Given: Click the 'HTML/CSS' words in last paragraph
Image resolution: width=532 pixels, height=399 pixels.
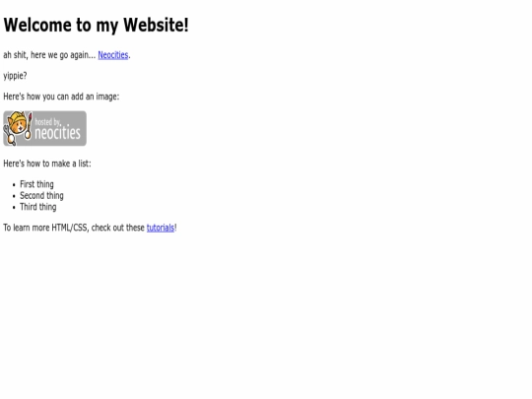Looking at the screenshot, I should (70, 228).
